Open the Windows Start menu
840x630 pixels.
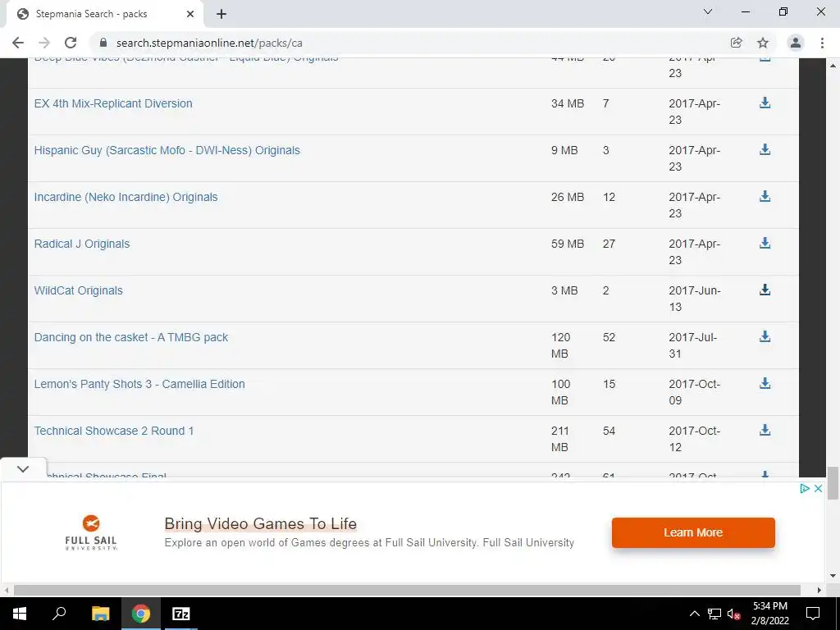[x=20, y=614]
